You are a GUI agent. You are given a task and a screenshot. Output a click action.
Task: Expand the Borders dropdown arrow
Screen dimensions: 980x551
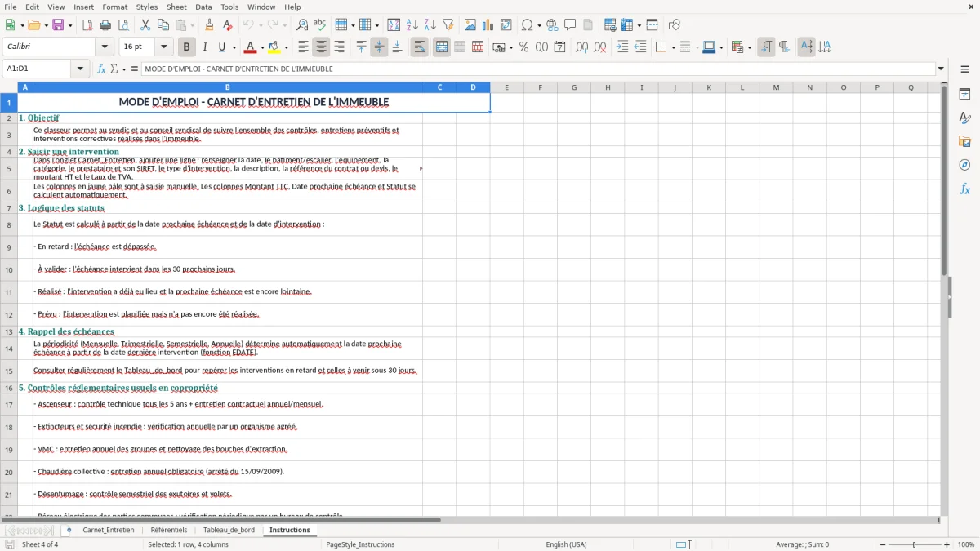pos(672,47)
